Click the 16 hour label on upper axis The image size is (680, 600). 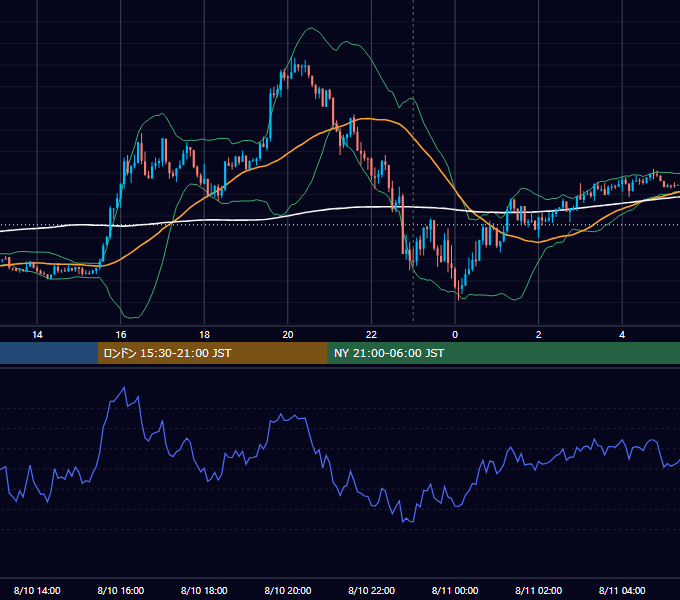point(121,335)
